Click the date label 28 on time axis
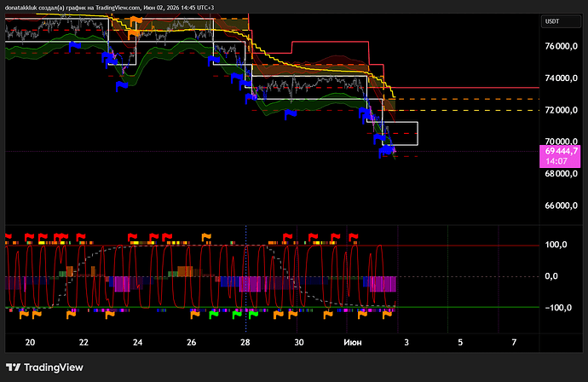This screenshot has width=588, height=382. click(245, 342)
